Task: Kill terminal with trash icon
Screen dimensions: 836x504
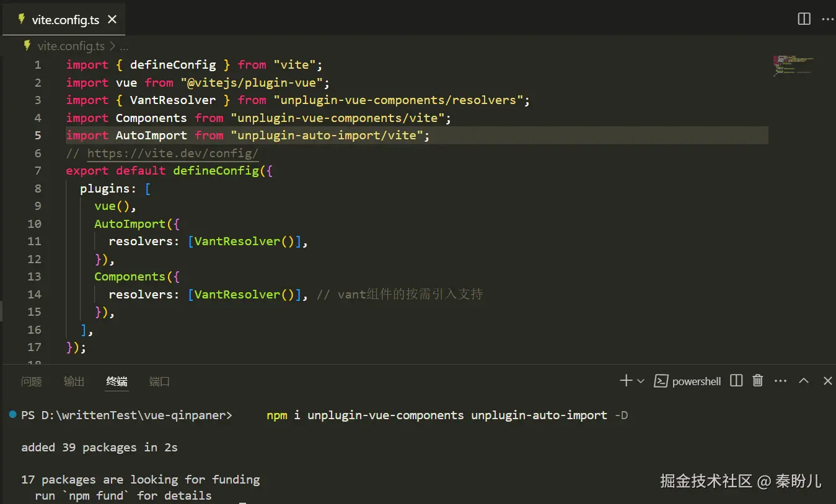Action: coord(757,381)
